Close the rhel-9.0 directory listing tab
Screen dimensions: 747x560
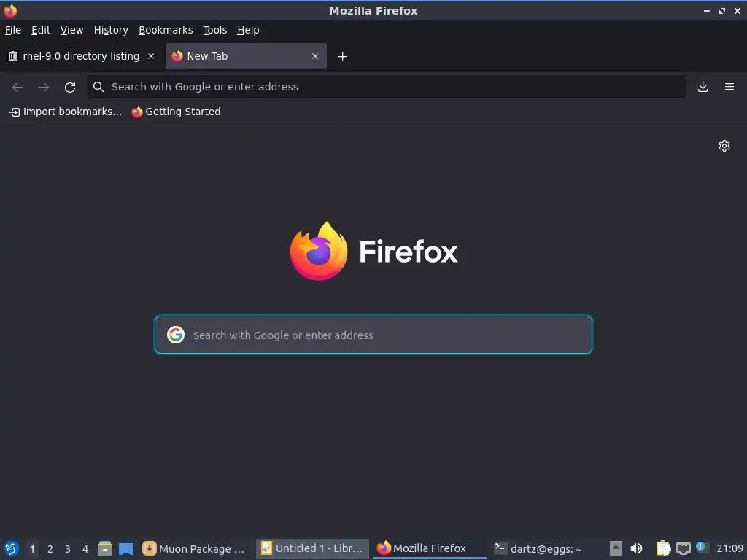151,56
